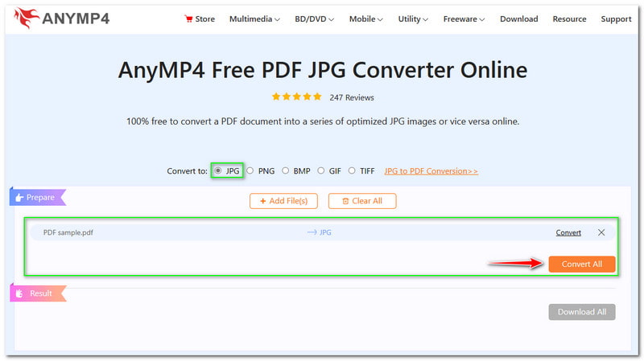Select BMP output format
This screenshot has width=644, height=361.
[285, 170]
